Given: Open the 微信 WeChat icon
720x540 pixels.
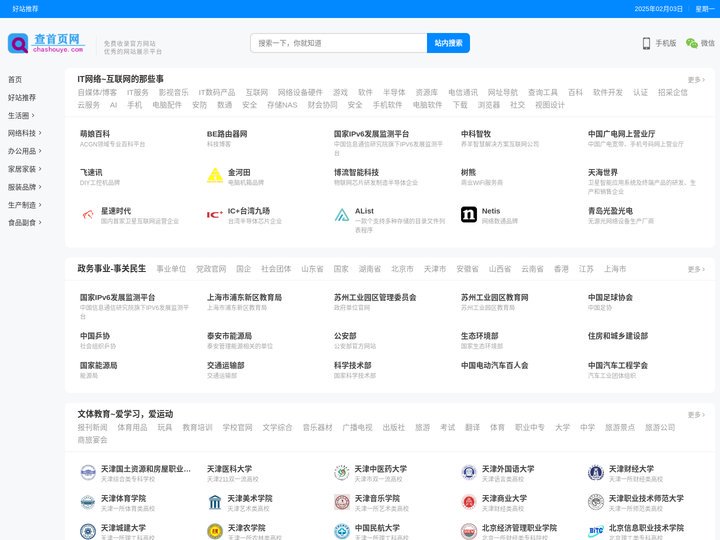Looking at the screenshot, I should pyautogui.click(x=692, y=43).
